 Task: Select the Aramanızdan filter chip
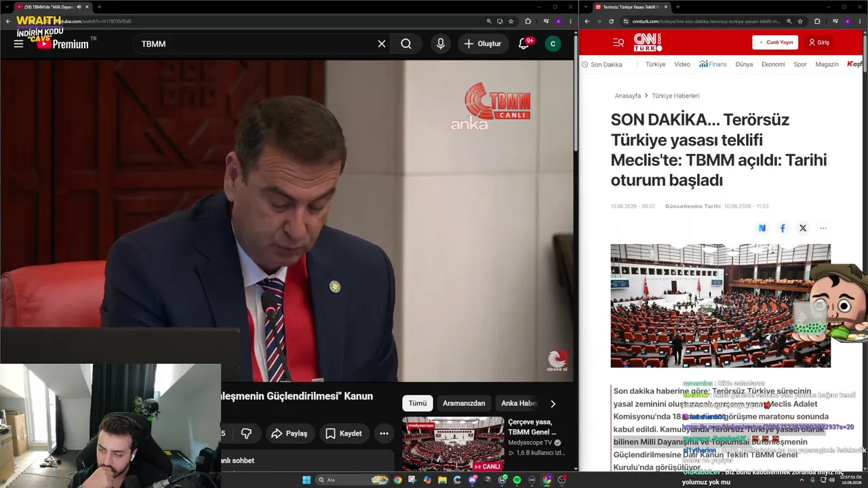(x=464, y=403)
